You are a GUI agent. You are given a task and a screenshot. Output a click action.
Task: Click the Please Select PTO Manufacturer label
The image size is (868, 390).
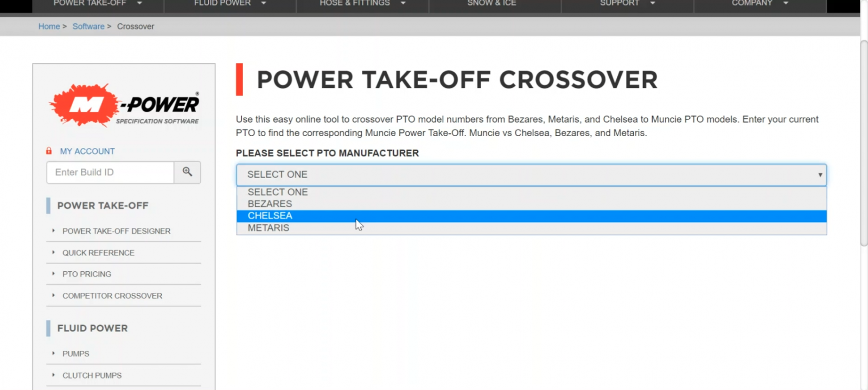(x=327, y=154)
